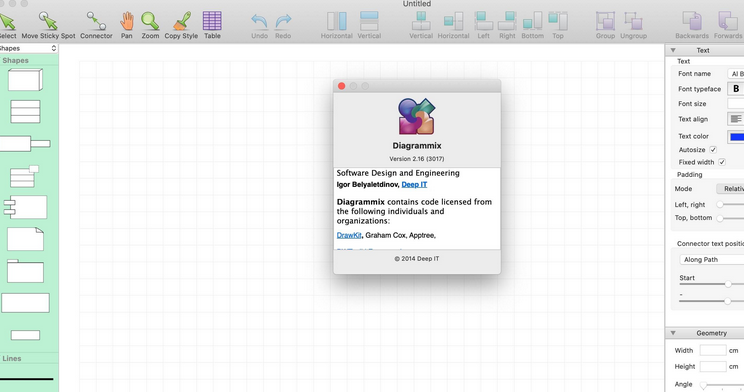Open the DrawKit link
This screenshot has width=744, height=392.
point(349,235)
